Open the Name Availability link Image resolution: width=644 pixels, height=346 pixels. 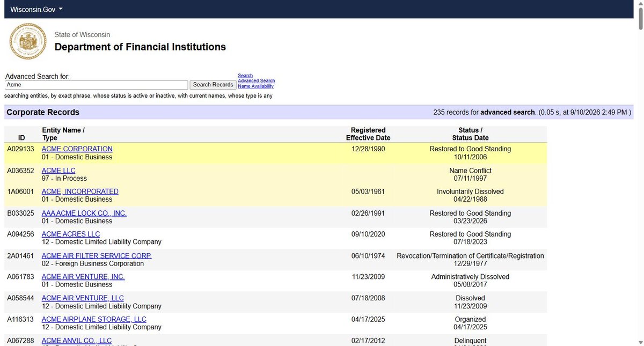pos(255,86)
